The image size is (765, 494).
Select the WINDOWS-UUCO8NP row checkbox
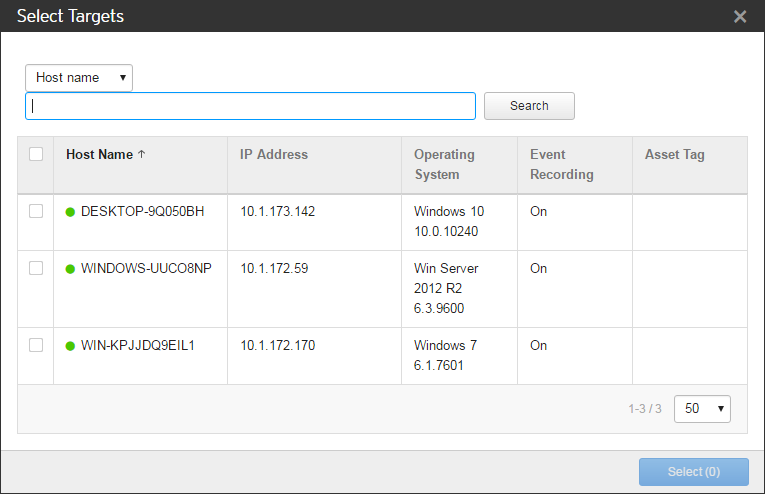tap(36, 268)
